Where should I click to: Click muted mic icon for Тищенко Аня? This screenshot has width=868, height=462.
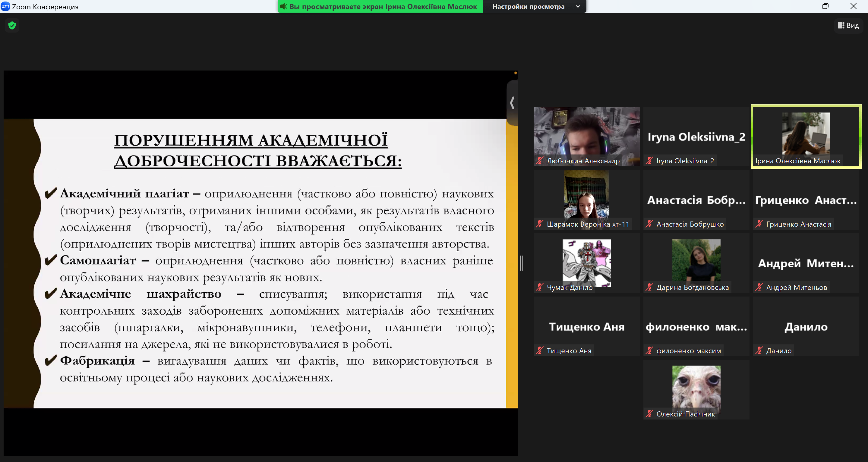(x=539, y=350)
